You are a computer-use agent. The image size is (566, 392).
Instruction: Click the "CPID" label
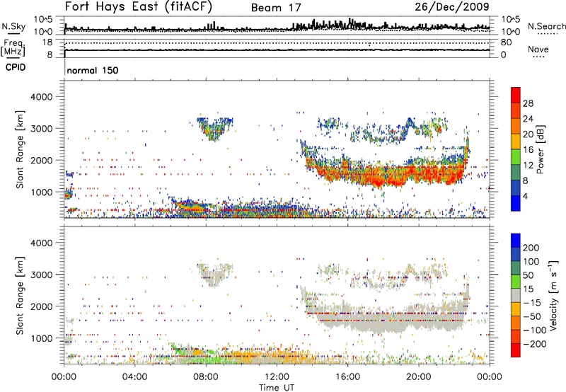tap(16, 67)
